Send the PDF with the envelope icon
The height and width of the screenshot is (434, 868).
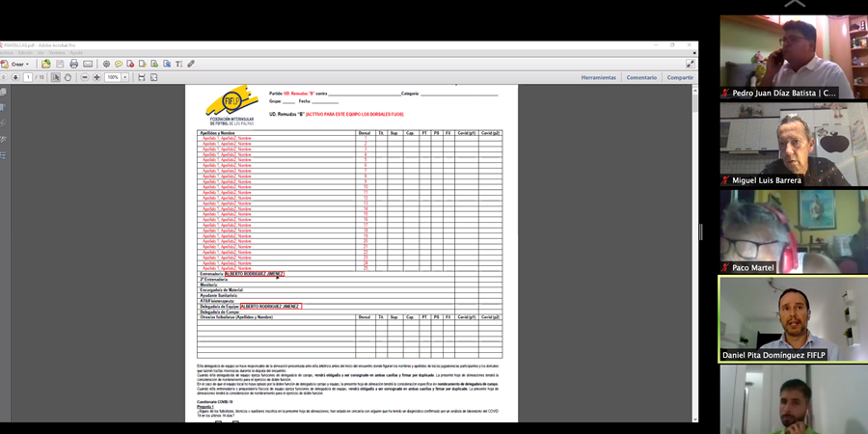pyautogui.click(x=88, y=65)
